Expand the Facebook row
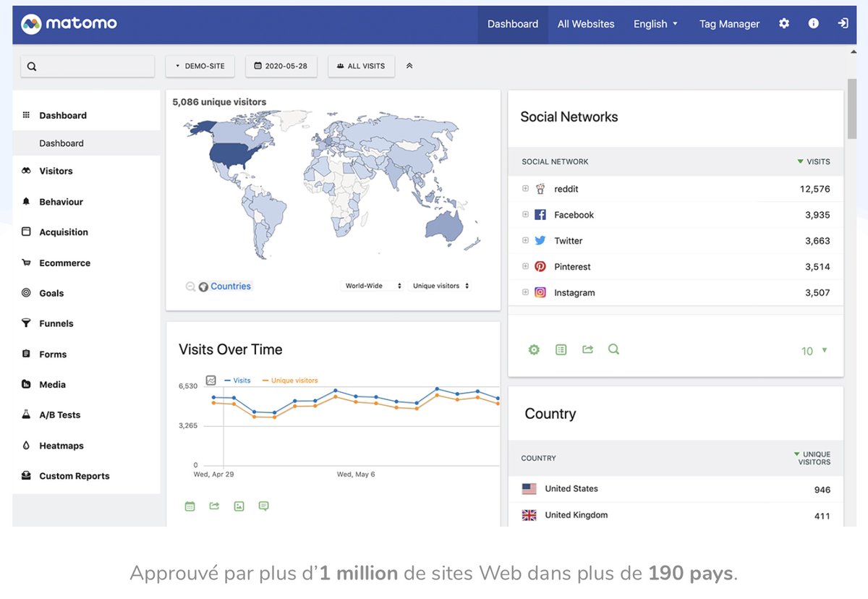 click(526, 215)
